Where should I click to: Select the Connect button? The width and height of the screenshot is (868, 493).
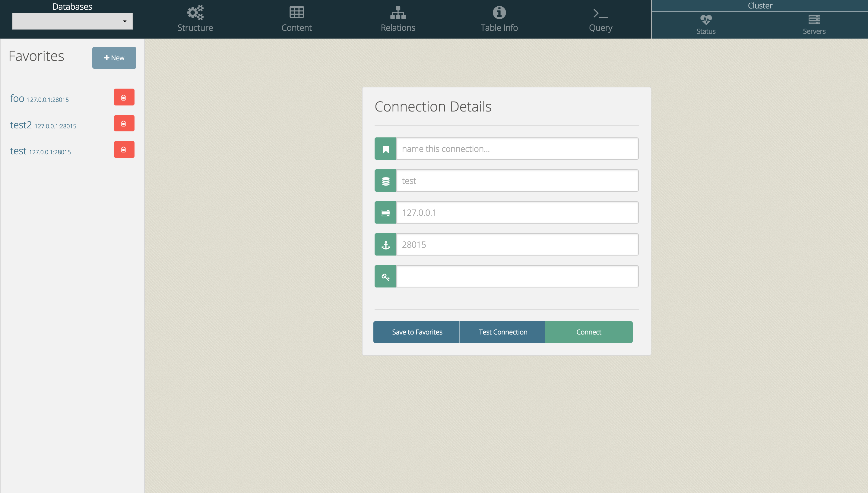pyautogui.click(x=589, y=332)
